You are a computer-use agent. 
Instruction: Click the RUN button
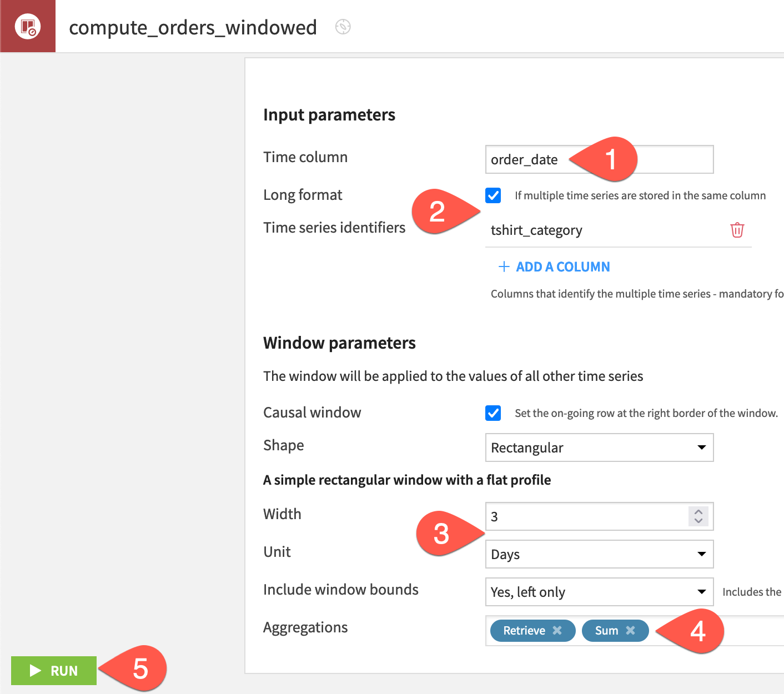coord(54,671)
